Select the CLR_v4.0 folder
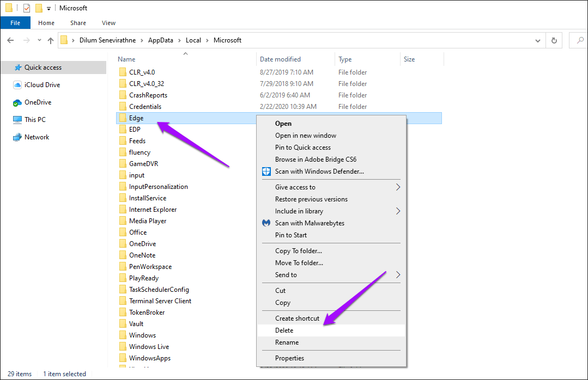 [x=142, y=72]
